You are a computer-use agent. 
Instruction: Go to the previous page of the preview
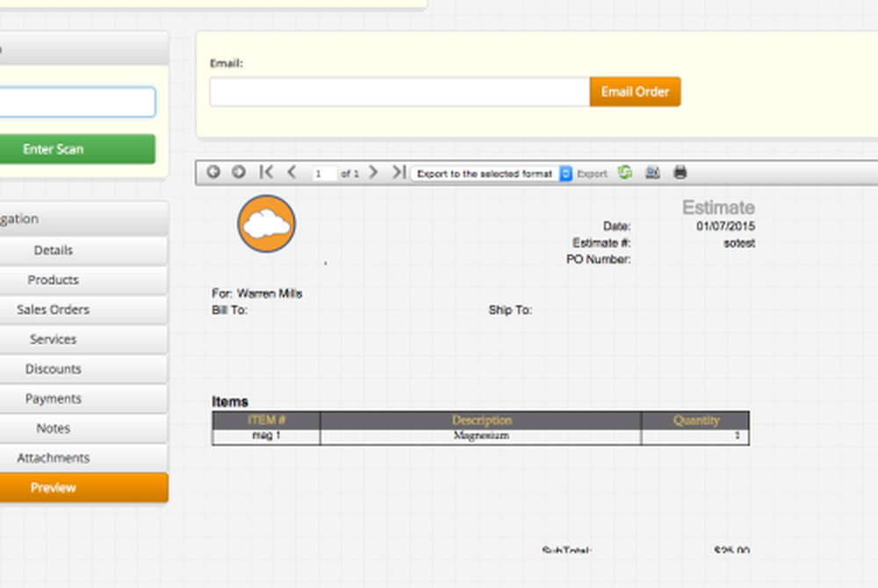tap(291, 173)
